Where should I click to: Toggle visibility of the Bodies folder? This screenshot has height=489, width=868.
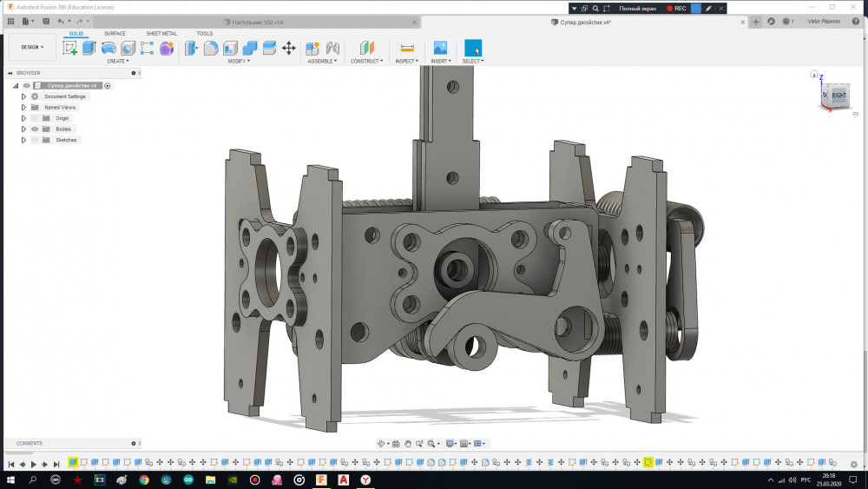[36, 129]
